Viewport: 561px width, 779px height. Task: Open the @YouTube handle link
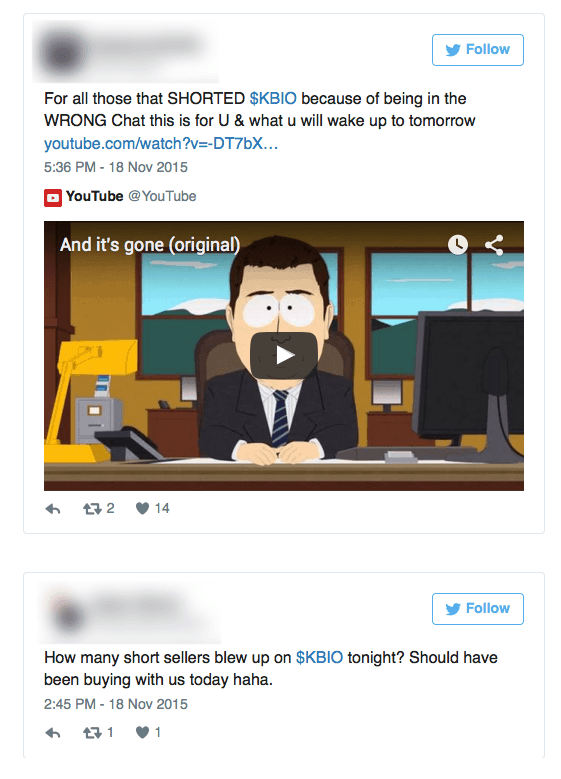162,196
